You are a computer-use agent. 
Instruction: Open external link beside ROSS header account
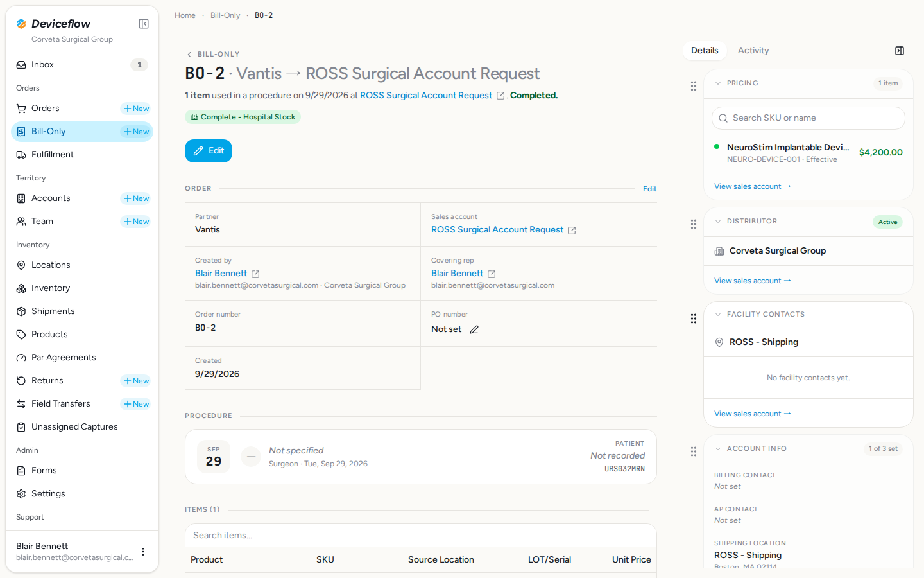coord(501,96)
